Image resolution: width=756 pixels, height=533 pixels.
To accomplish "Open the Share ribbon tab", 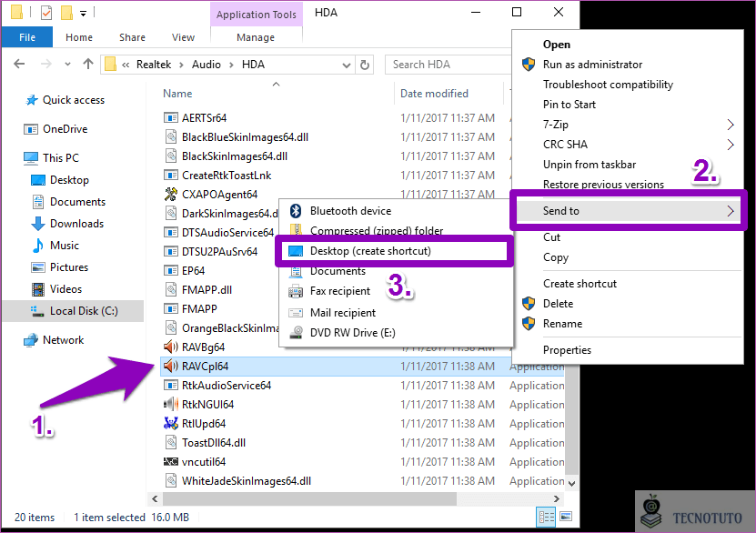I will (132, 37).
